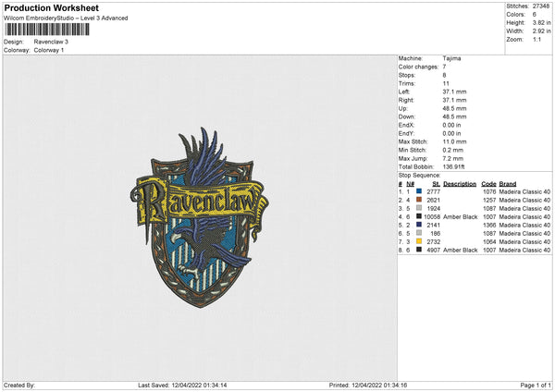Click the Up value 48.5 mm

[454, 108]
